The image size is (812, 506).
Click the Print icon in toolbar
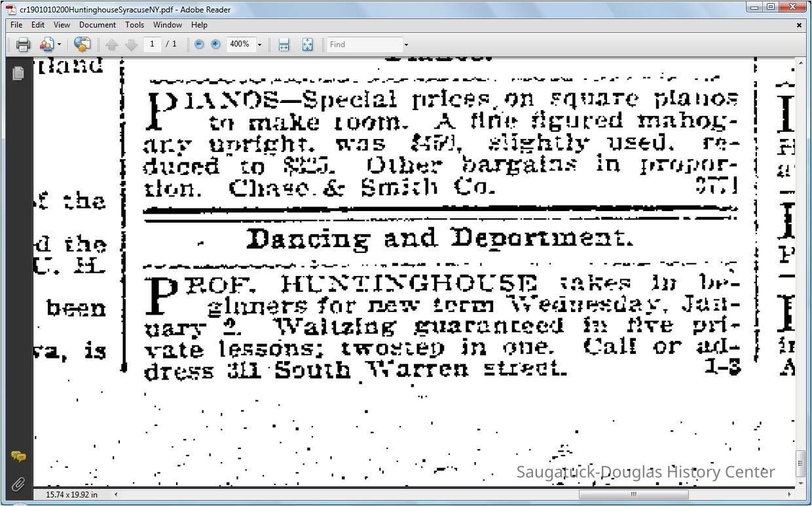click(x=24, y=45)
